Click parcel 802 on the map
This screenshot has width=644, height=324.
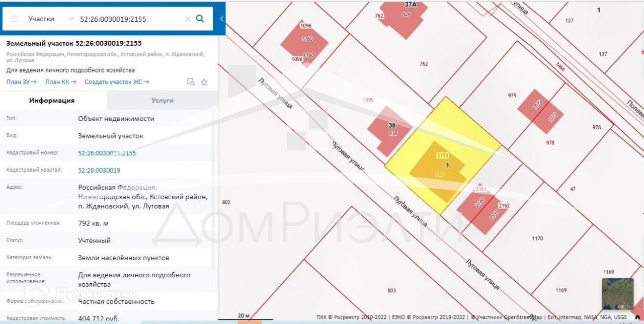[226, 202]
